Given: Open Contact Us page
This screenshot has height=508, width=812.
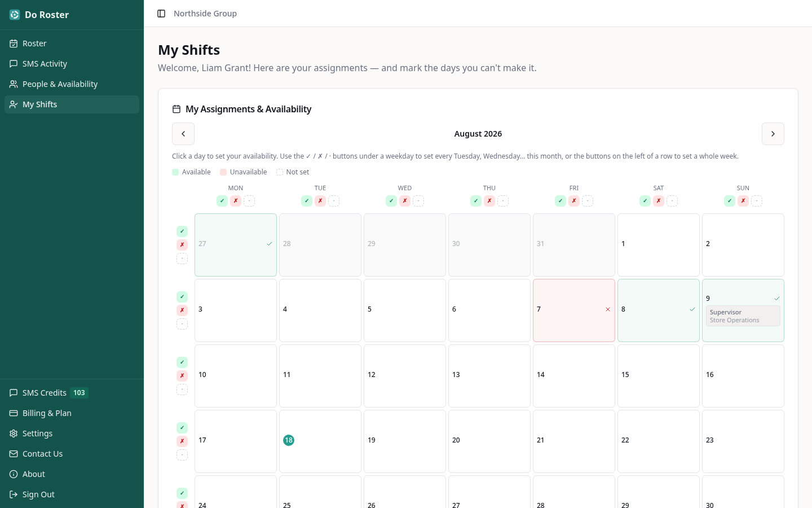Looking at the screenshot, I should [72, 454].
